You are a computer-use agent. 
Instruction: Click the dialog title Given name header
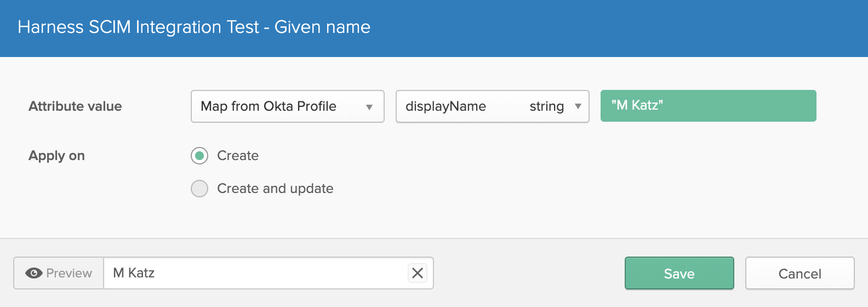(x=194, y=27)
